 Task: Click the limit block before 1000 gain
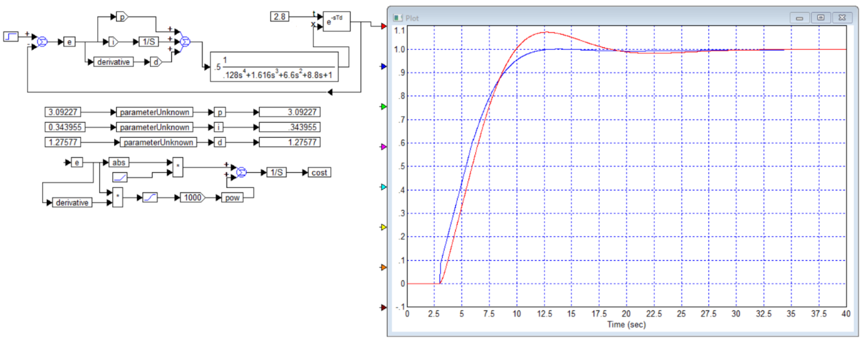pyautogui.click(x=150, y=197)
